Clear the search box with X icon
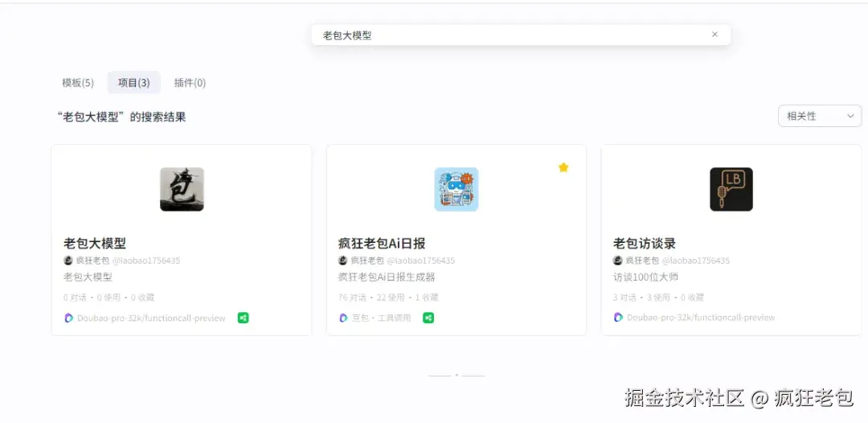This screenshot has height=423, width=868. coord(714,35)
